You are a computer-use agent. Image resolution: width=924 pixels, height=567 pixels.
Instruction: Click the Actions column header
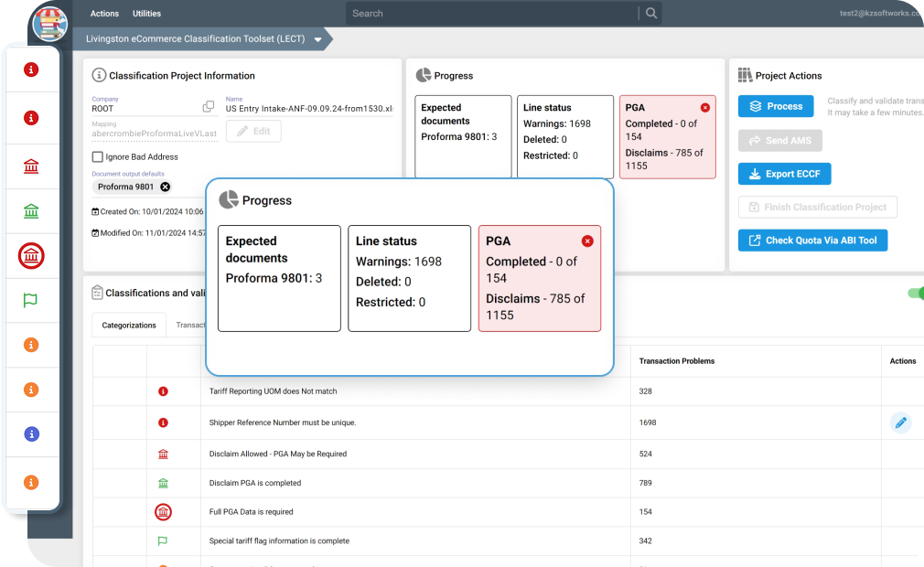[x=903, y=361]
